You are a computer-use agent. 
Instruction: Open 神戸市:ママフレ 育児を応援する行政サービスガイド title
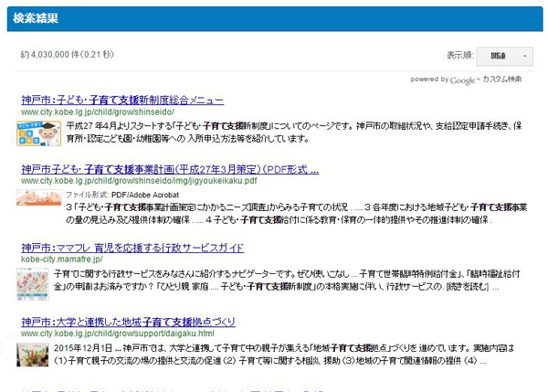click(132, 248)
